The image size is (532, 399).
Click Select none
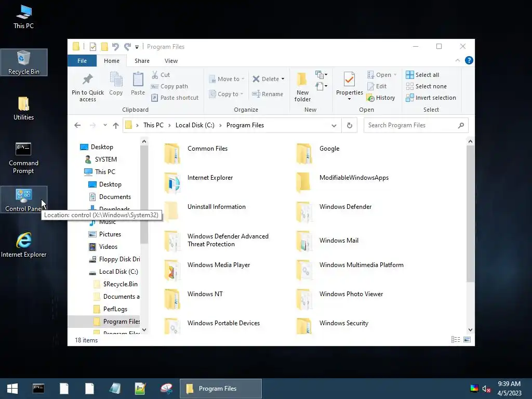[426, 86]
